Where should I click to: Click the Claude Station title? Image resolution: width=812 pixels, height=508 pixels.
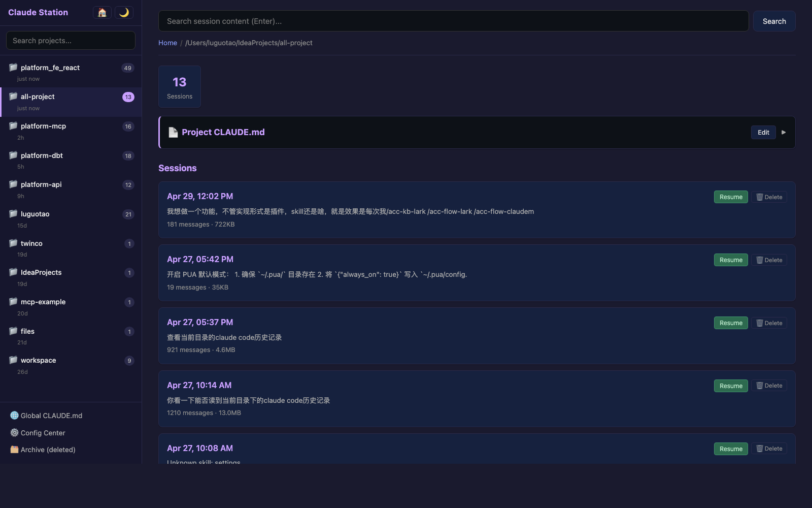click(x=38, y=12)
